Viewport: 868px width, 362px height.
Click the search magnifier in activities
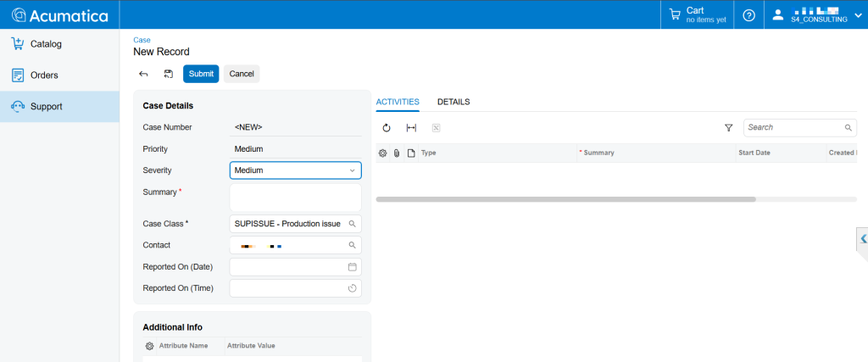[x=848, y=128]
